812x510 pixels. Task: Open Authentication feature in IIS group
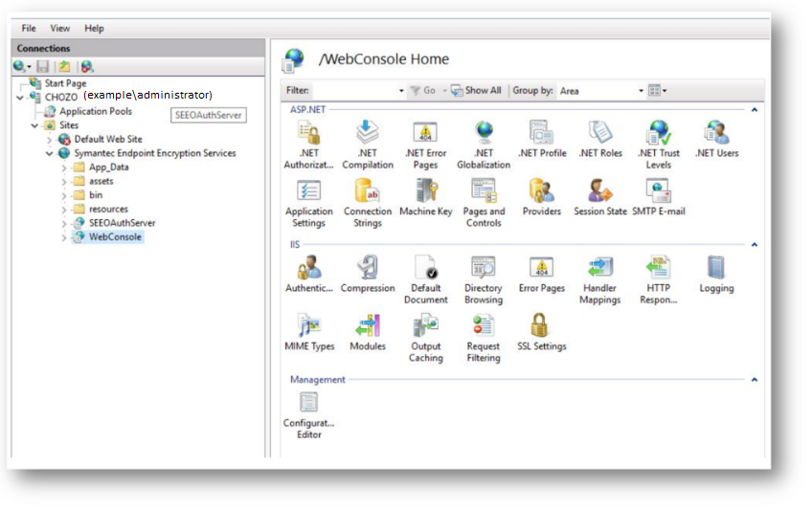309,275
